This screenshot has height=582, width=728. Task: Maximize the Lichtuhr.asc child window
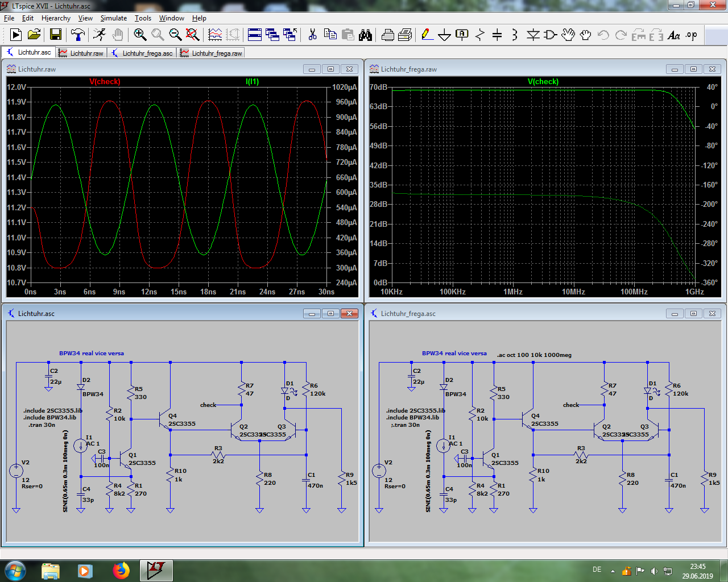pos(330,313)
